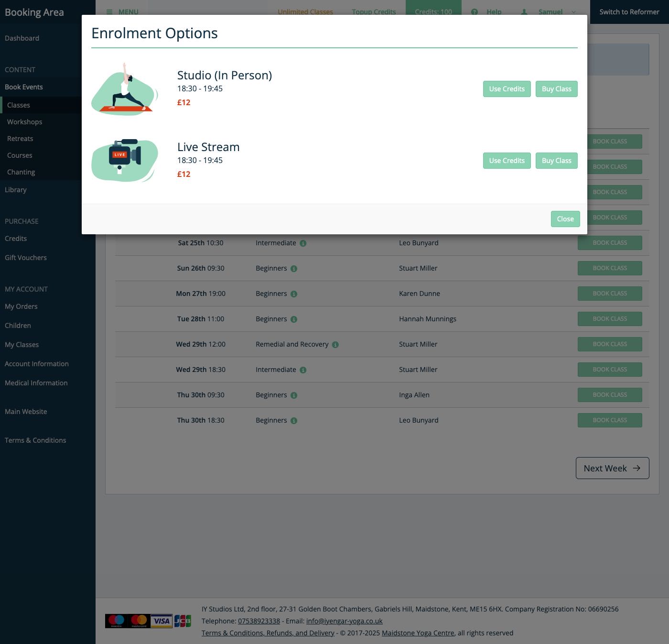Open Terms & Conditions, Refunds, and Delivery link

tap(268, 633)
